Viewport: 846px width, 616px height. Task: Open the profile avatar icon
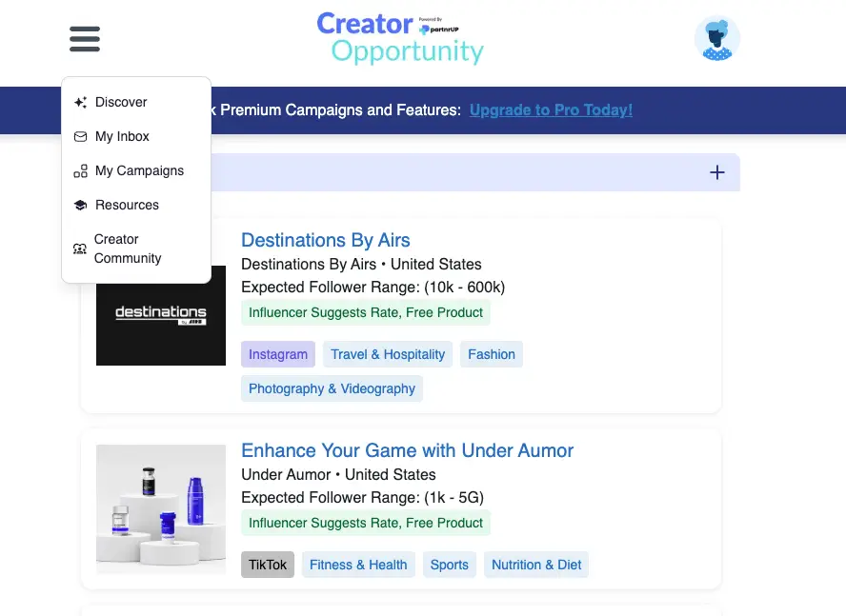tap(716, 38)
